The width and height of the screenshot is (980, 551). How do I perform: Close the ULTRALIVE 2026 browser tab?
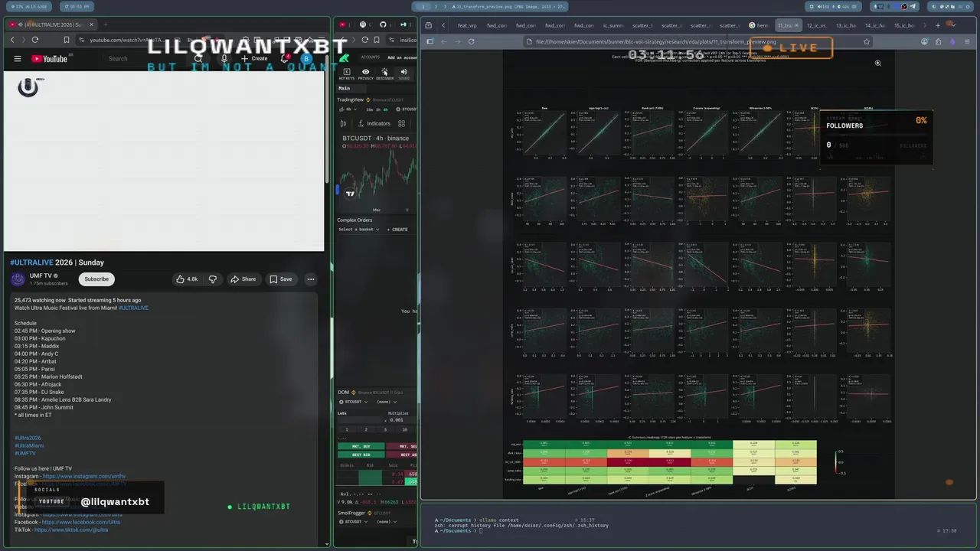click(90, 24)
